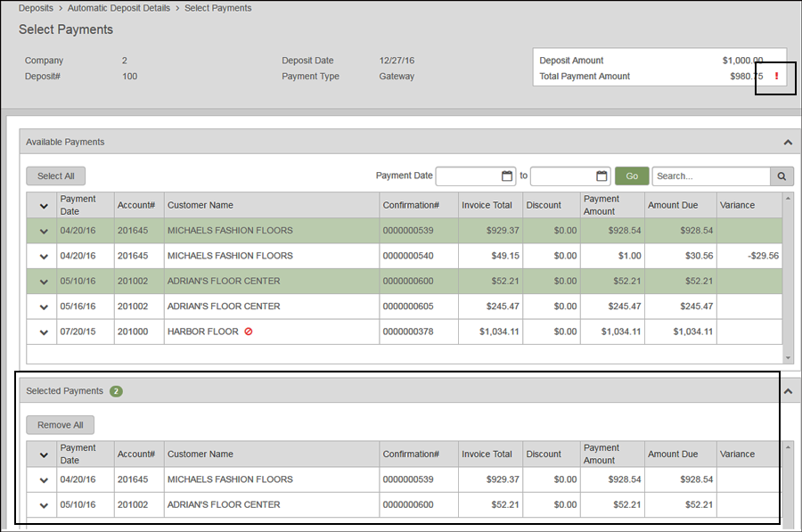Click Selected Payments scrollbar up arrow

tap(789, 447)
